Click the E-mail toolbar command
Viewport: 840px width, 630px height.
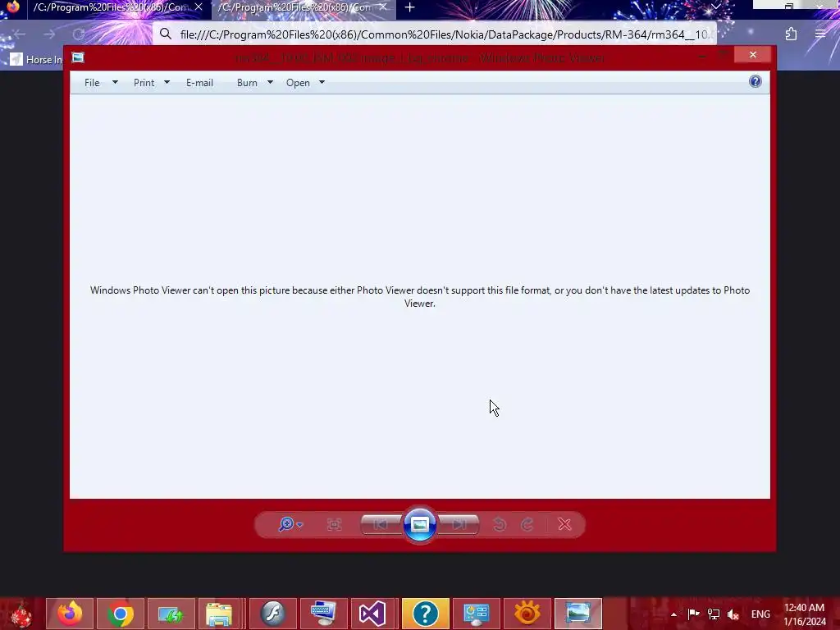(x=200, y=83)
